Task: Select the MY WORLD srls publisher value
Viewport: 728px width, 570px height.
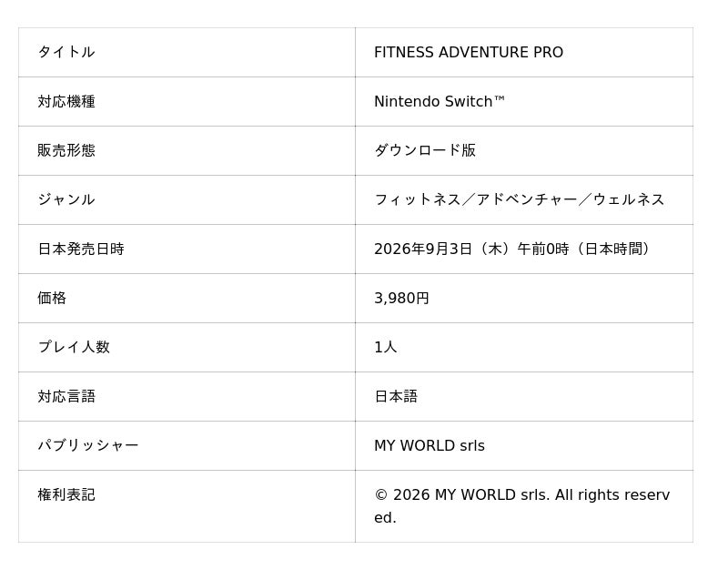Action: point(430,445)
